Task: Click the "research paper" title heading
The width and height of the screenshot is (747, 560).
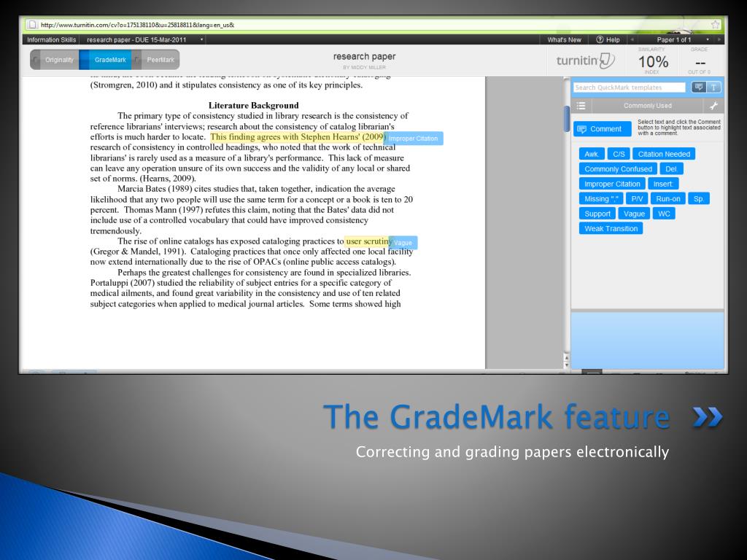Action: [x=365, y=56]
